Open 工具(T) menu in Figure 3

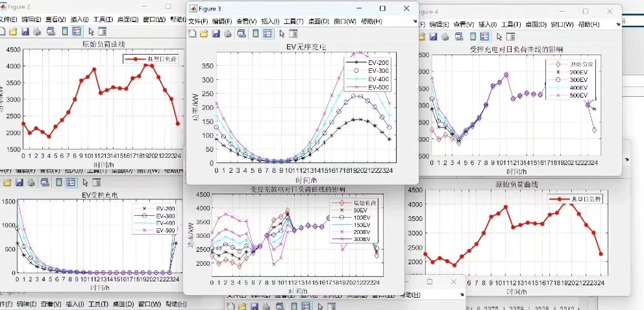293,21
